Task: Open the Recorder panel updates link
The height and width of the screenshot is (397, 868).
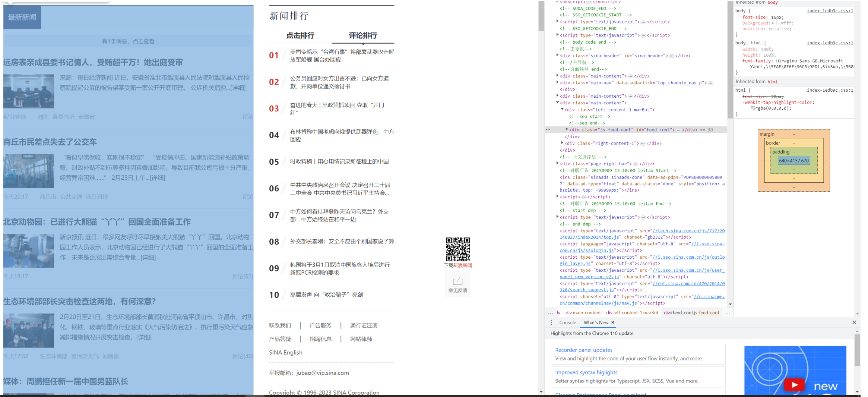Action: [x=583, y=350]
